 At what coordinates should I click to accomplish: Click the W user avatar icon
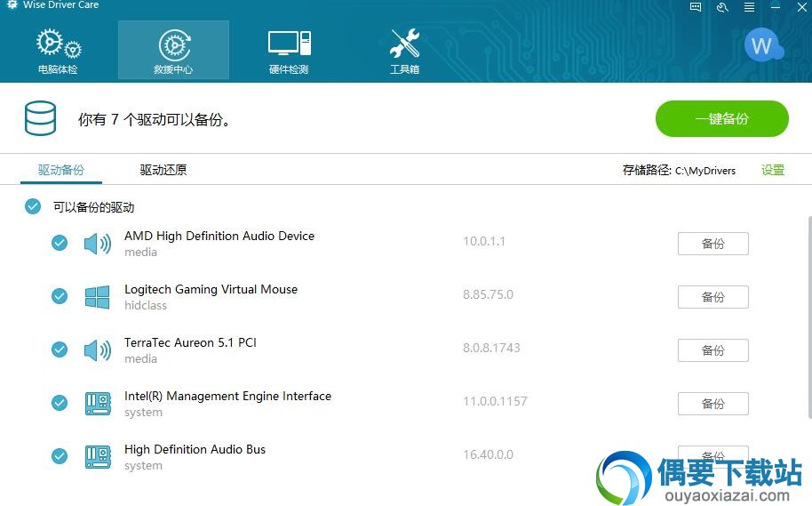click(762, 45)
